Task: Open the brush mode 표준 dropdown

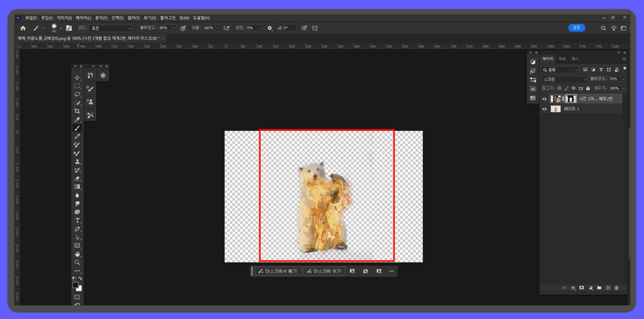Action: click(111, 28)
